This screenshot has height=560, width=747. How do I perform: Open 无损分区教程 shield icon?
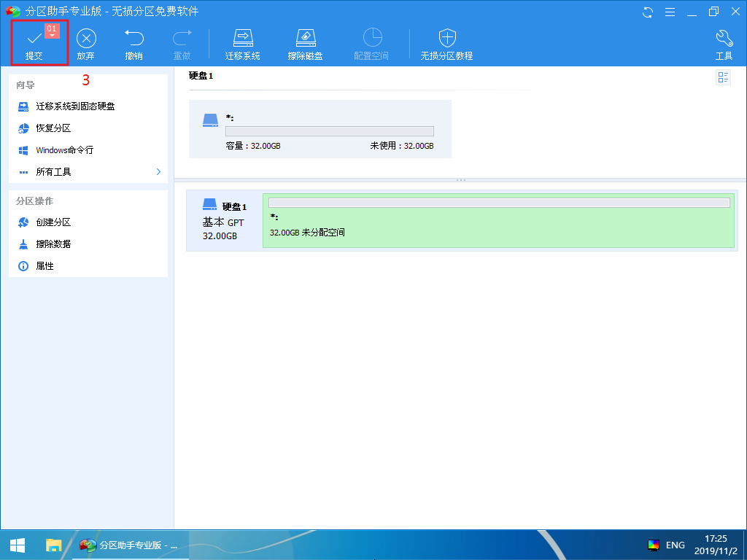click(x=446, y=39)
